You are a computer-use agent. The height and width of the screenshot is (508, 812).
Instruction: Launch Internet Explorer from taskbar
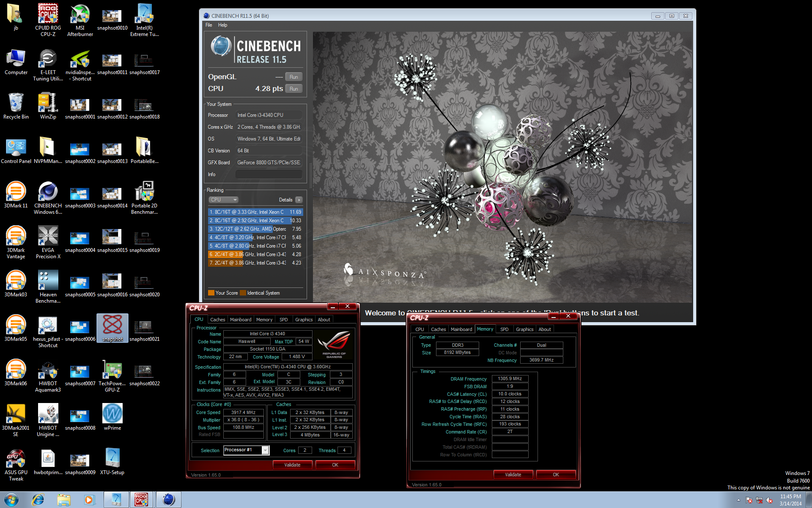click(x=38, y=500)
